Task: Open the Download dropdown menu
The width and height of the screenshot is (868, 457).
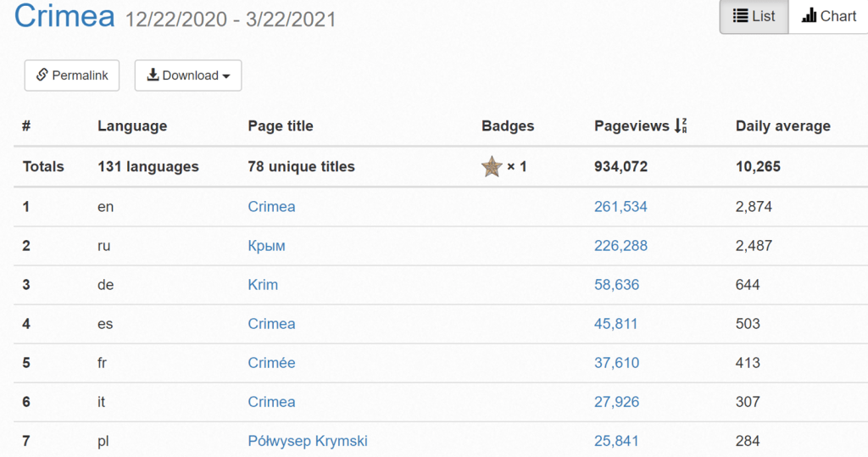Action: tap(188, 75)
